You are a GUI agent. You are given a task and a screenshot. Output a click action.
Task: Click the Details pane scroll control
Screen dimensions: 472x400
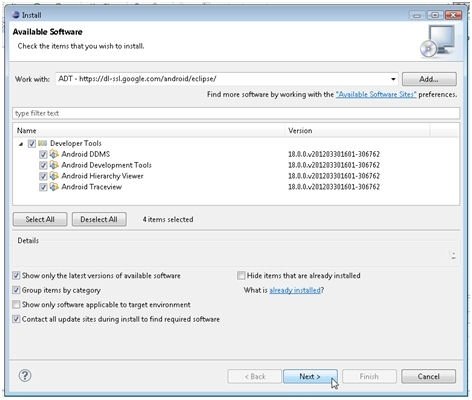(453, 256)
